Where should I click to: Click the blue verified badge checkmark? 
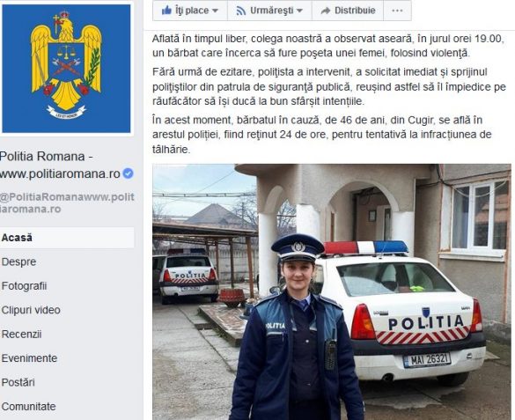pos(129,173)
